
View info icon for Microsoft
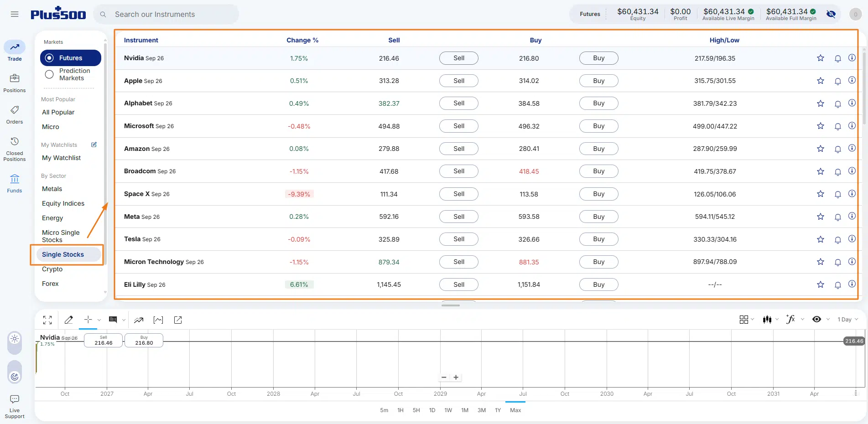(x=852, y=126)
